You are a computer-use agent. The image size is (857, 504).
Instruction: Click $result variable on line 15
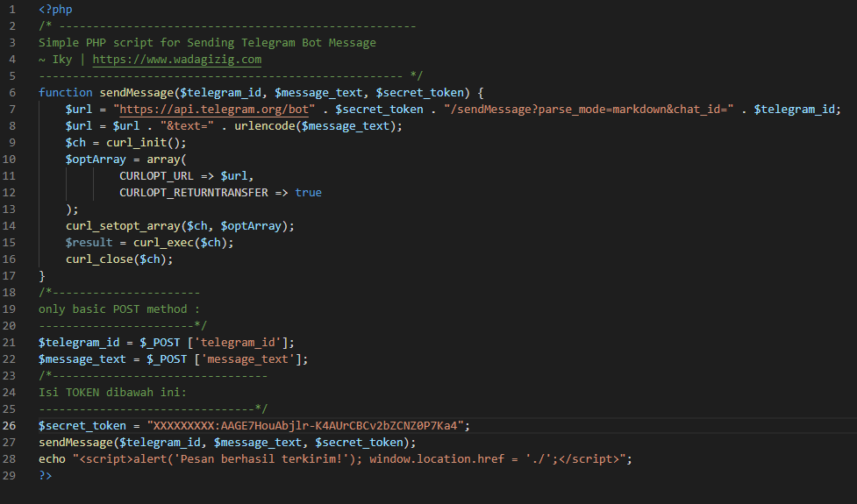[89, 243]
